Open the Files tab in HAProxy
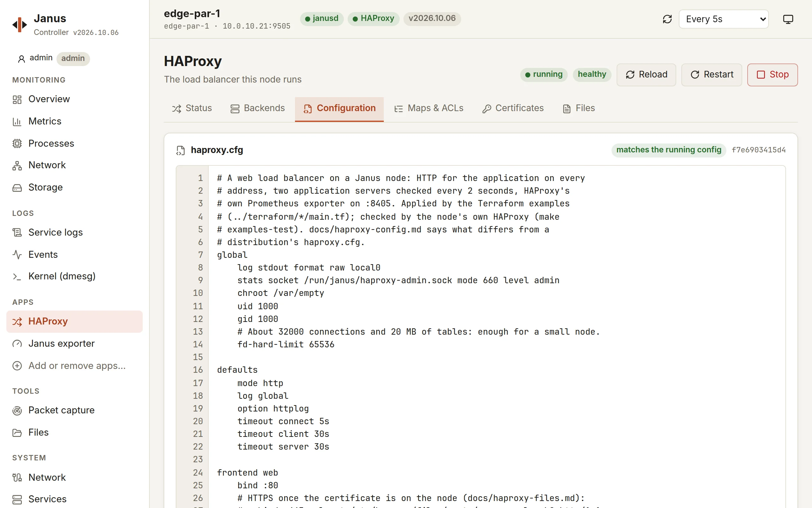Viewport: 812px width, 508px height. (x=579, y=109)
